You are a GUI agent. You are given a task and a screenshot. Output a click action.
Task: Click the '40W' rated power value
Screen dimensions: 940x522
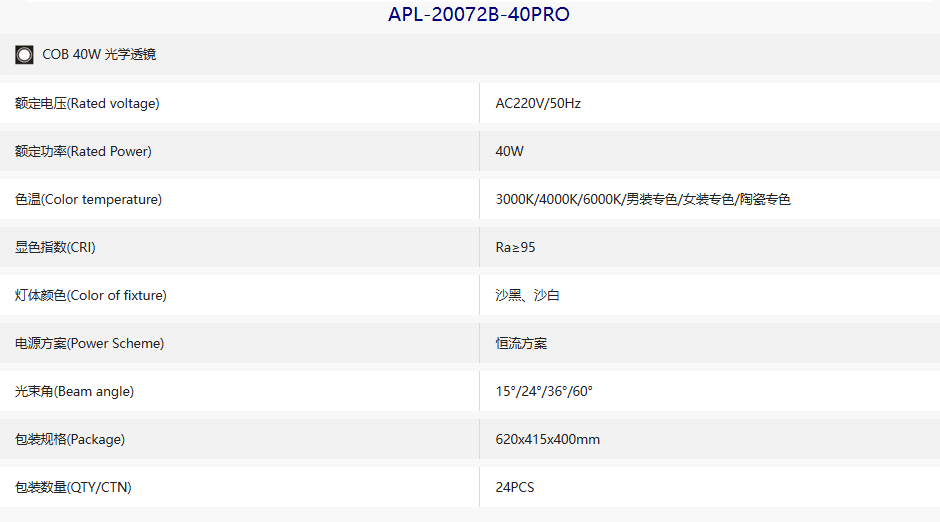point(510,152)
